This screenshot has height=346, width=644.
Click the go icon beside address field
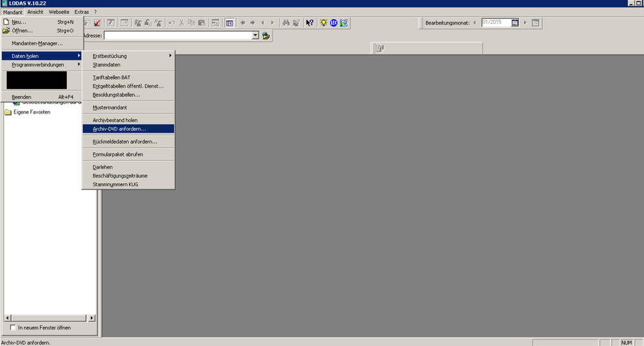pyautogui.click(x=266, y=36)
